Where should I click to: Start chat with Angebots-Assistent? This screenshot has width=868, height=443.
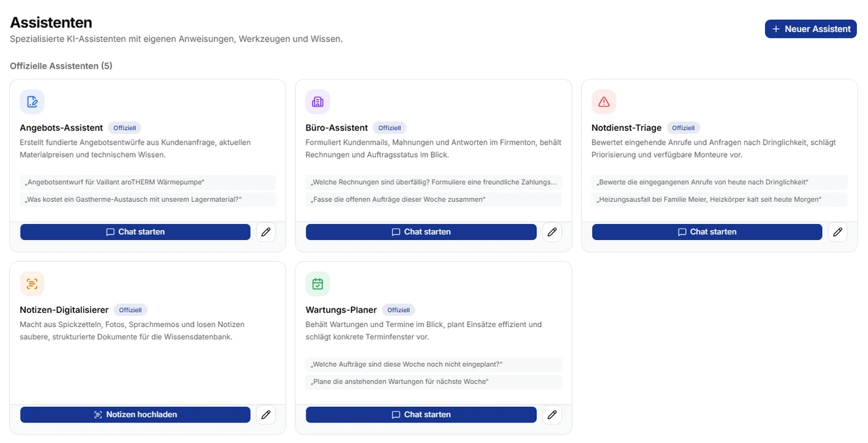(135, 232)
